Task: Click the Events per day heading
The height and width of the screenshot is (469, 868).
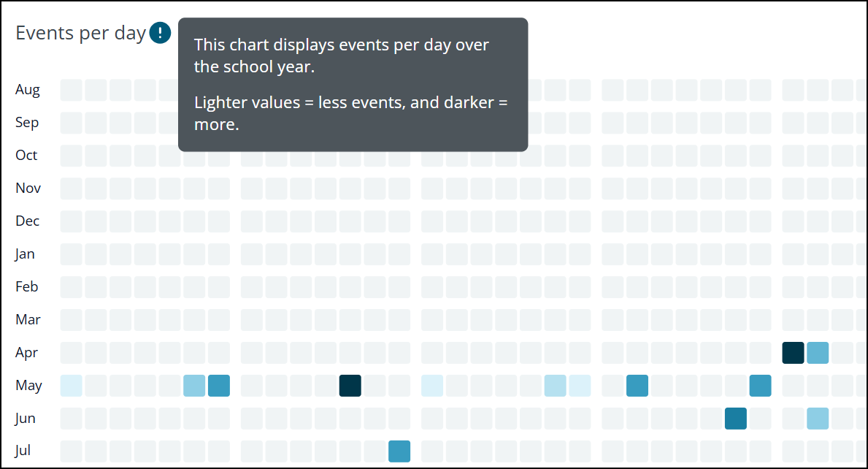Action: (x=81, y=33)
